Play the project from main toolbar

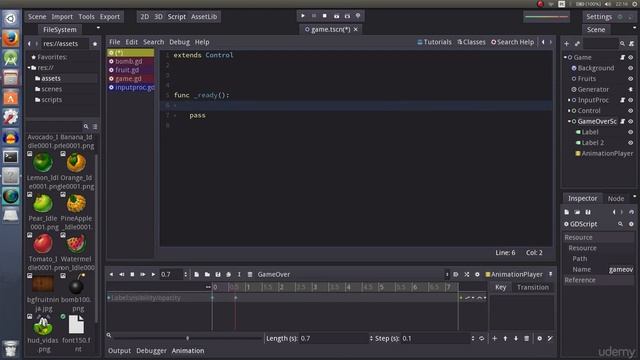pos(302,16)
